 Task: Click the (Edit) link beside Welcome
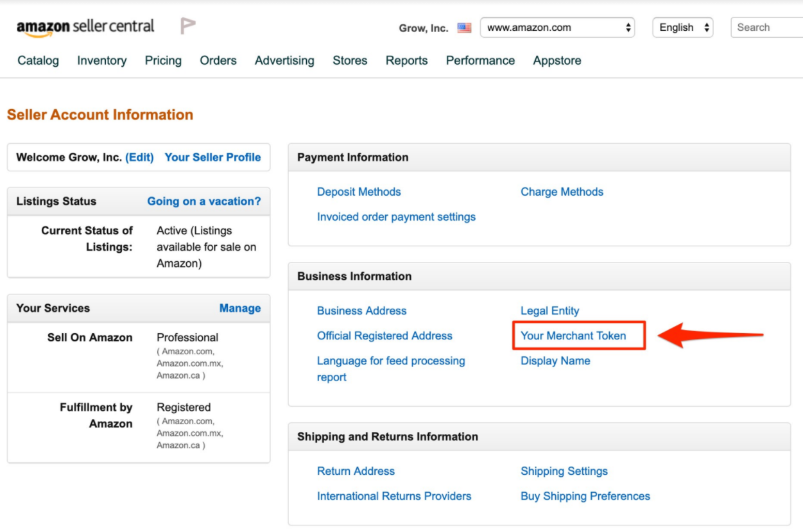[139, 157]
